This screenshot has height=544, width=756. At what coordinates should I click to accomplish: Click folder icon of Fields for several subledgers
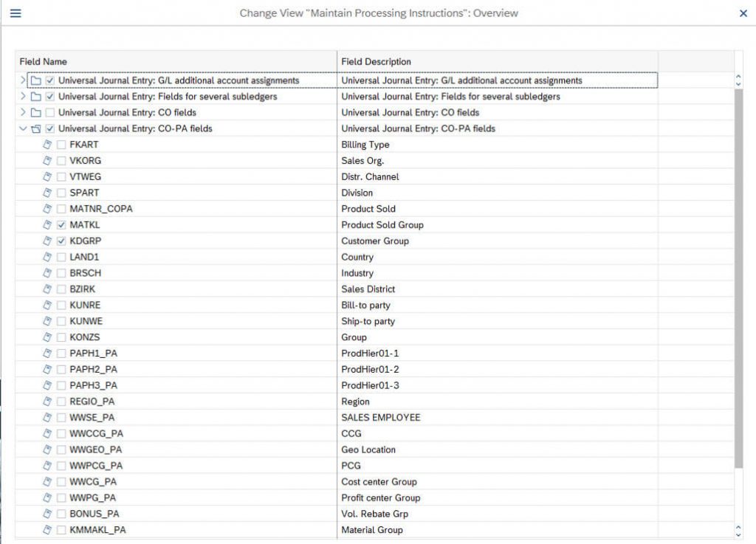click(36, 97)
